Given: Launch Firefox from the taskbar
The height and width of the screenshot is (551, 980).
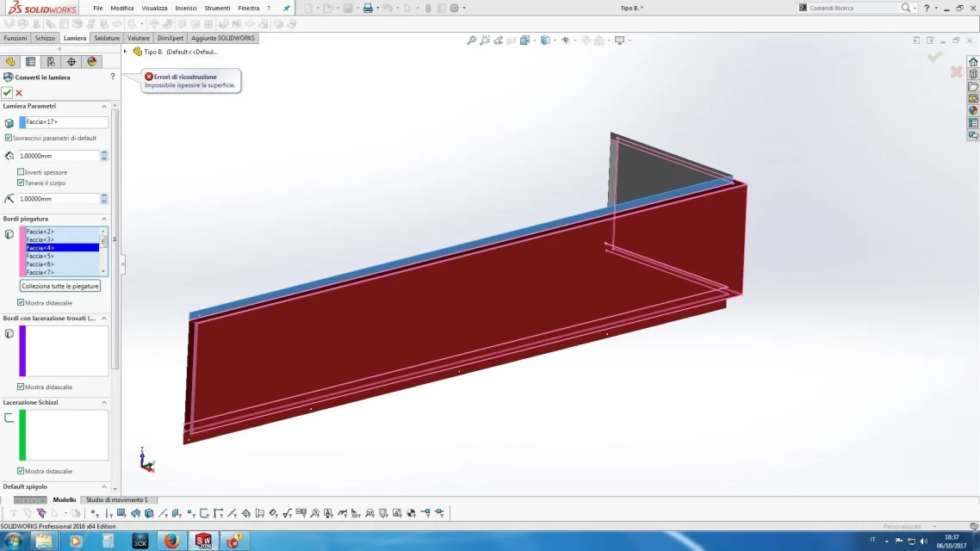Looking at the screenshot, I should pos(171,541).
